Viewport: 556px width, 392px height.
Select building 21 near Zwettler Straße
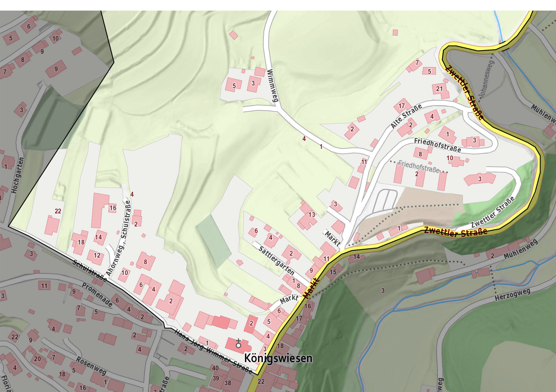[x=439, y=89]
